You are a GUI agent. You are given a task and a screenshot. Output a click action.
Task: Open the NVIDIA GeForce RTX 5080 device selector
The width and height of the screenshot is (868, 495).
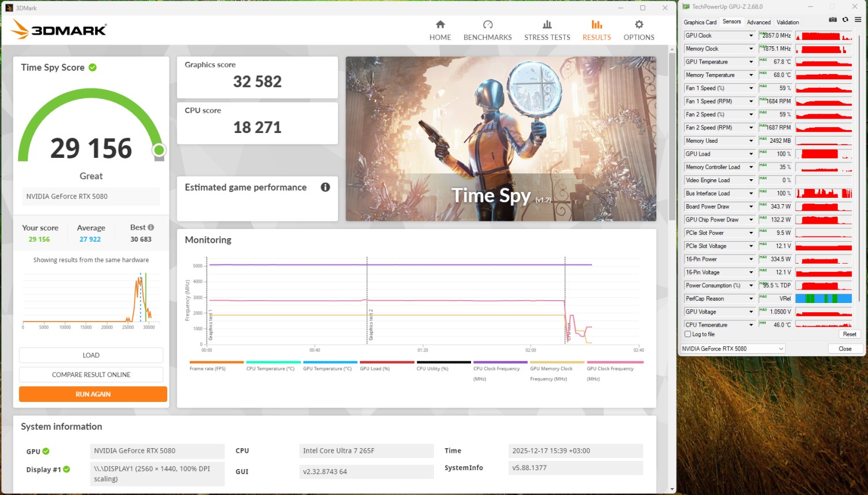pos(733,349)
